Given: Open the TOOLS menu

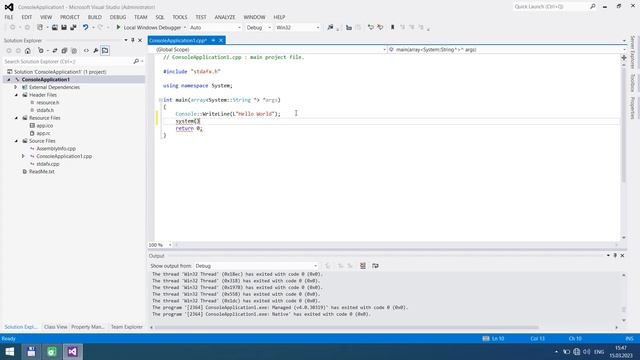Looking at the screenshot, I should [x=180, y=17].
